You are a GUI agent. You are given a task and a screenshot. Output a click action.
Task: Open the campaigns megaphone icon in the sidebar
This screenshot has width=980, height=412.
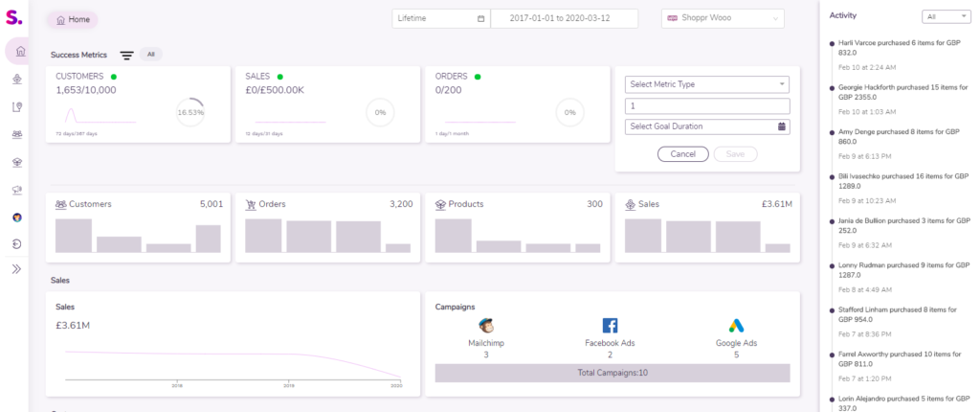click(x=17, y=190)
